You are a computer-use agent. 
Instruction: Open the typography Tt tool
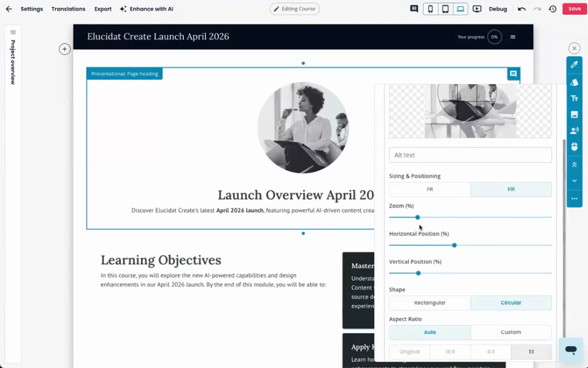(x=574, y=98)
